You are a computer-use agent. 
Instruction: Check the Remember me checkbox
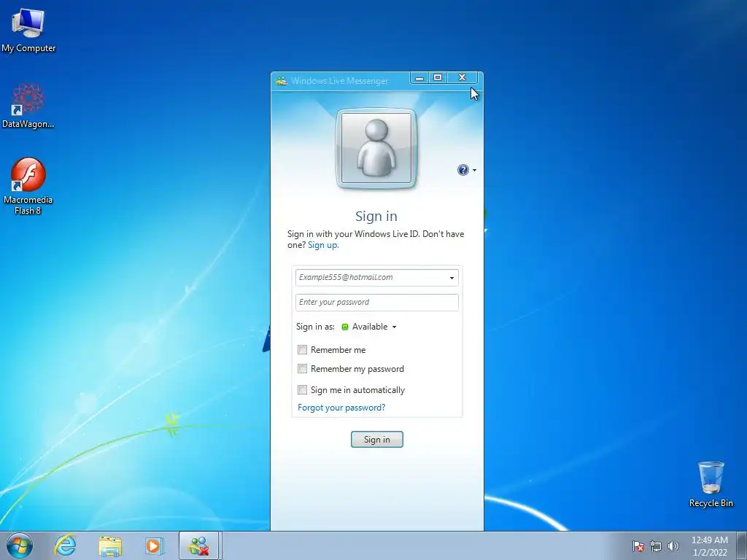point(302,350)
